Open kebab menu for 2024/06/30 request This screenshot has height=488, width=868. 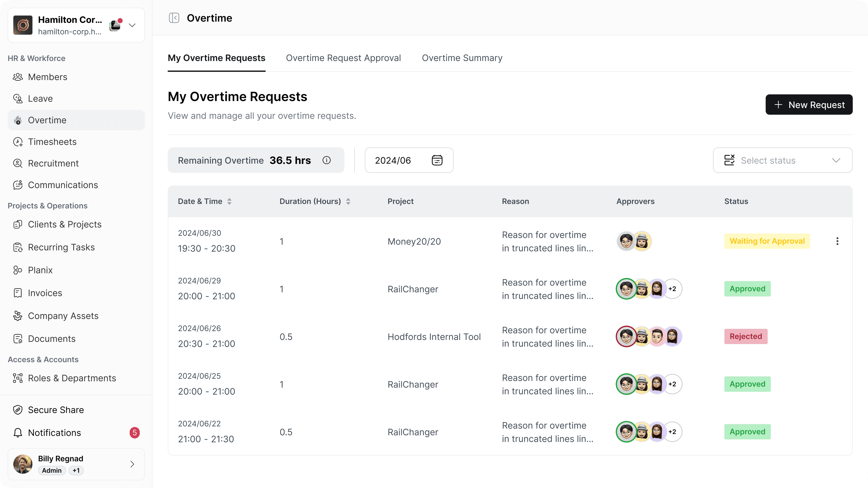click(x=837, y=241)
